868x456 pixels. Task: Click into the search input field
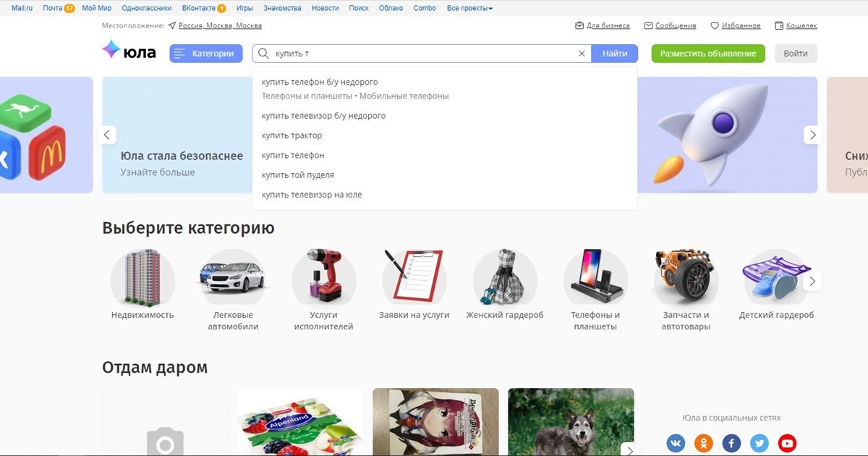[420, 54]
